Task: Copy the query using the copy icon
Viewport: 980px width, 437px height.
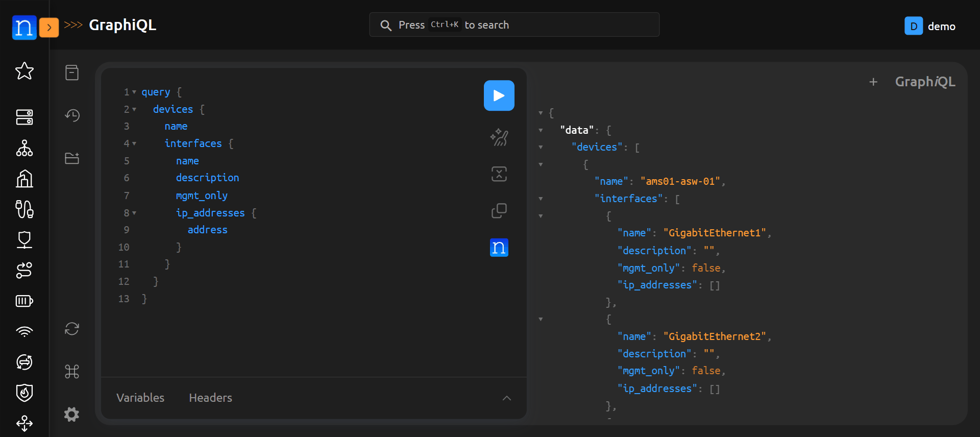Action: click(499, 211)
